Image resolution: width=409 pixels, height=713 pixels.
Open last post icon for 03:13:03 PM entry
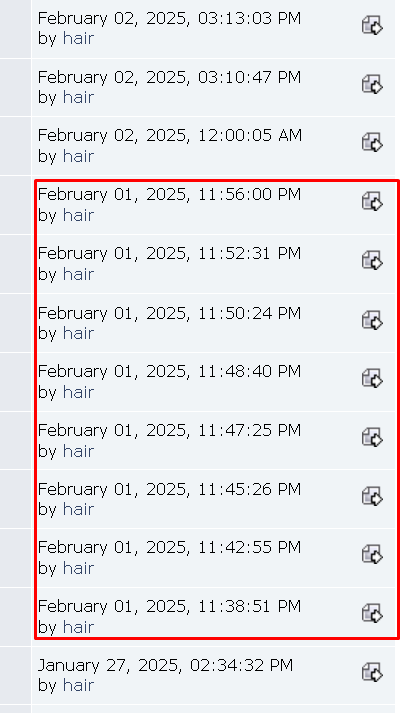372,25
